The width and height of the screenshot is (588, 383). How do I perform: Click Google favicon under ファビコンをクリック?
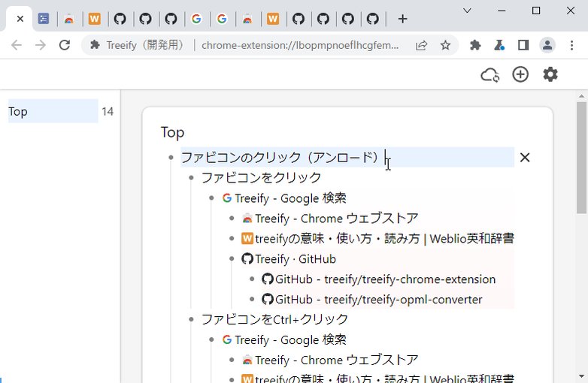click(227, 198)
